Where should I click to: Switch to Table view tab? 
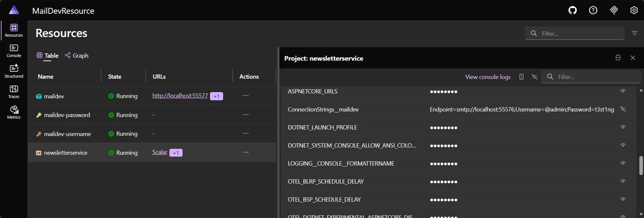click(x=47, y=55)
